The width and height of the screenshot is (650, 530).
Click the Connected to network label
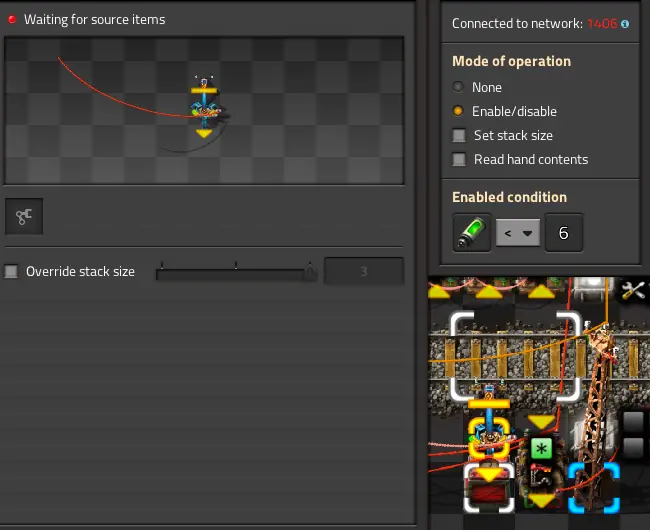[x=517, y=24]
